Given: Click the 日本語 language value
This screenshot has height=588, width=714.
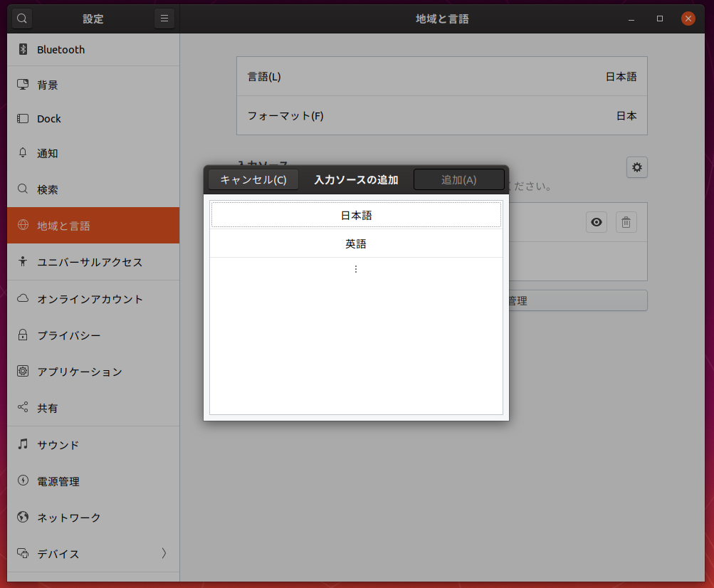Looking at the screenshot, I should (621, 76).
